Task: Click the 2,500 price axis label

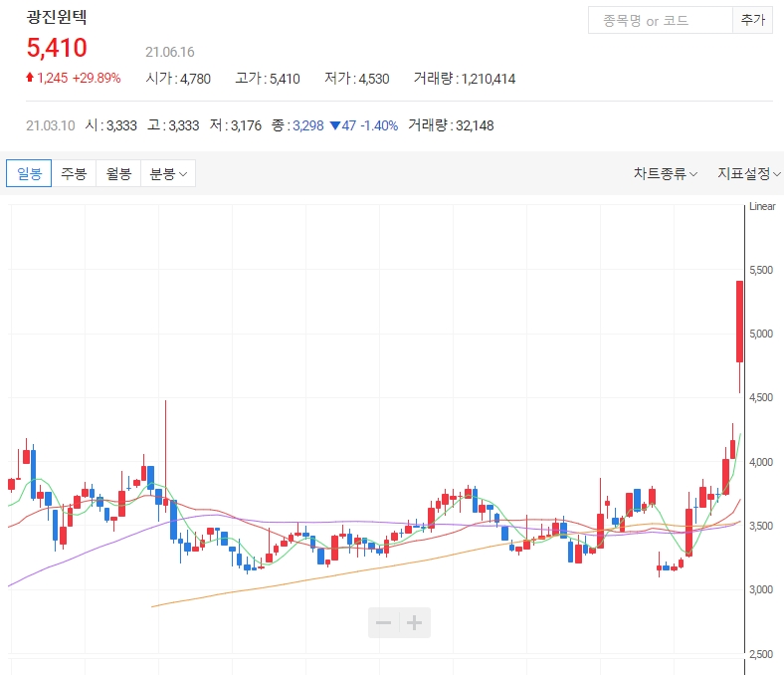Action: coord(761,654)
